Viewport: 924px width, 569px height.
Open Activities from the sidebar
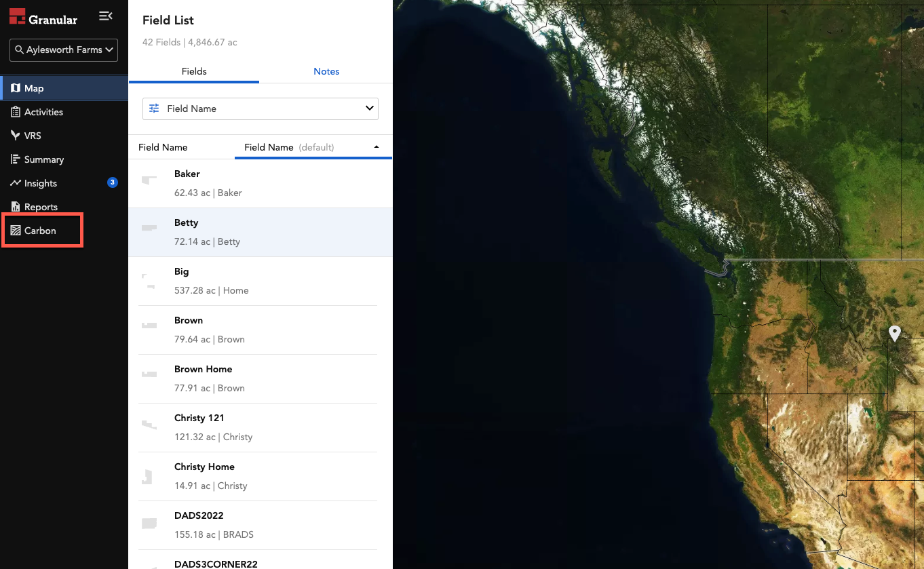click(64, 112)
